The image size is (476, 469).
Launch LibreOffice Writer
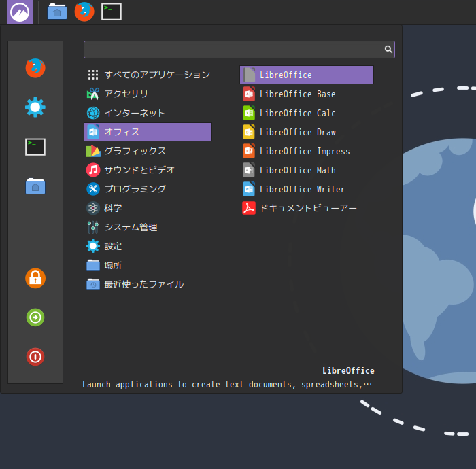coord(302,189)
